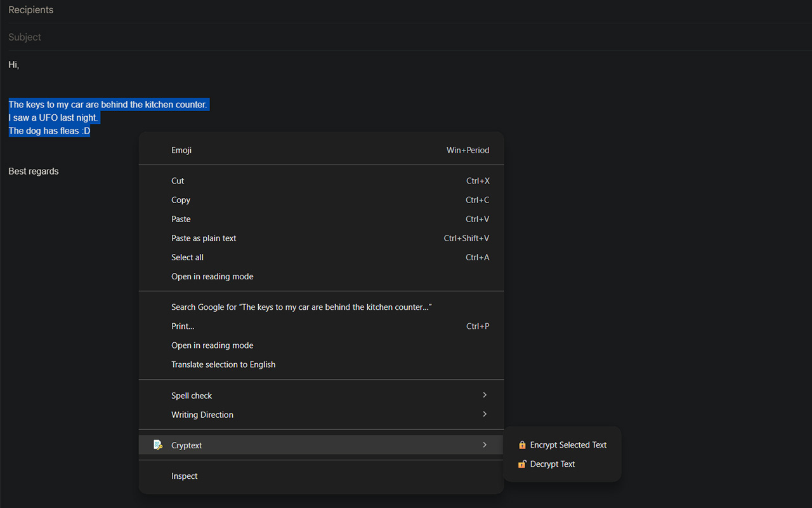Choose Translate selection to English
The image size is (812, 508).
pyautogui.click(x=321, y=364)
